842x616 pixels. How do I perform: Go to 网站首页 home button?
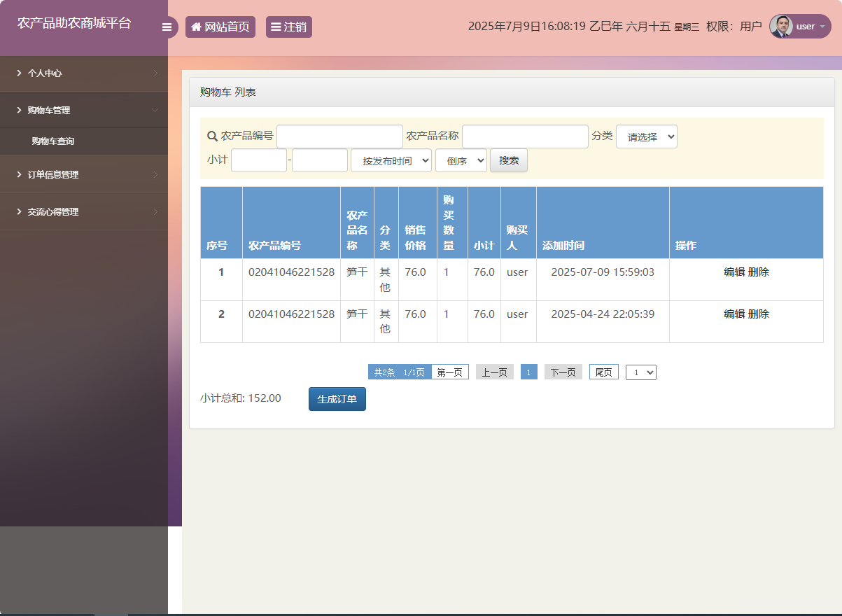coord(220,27)
